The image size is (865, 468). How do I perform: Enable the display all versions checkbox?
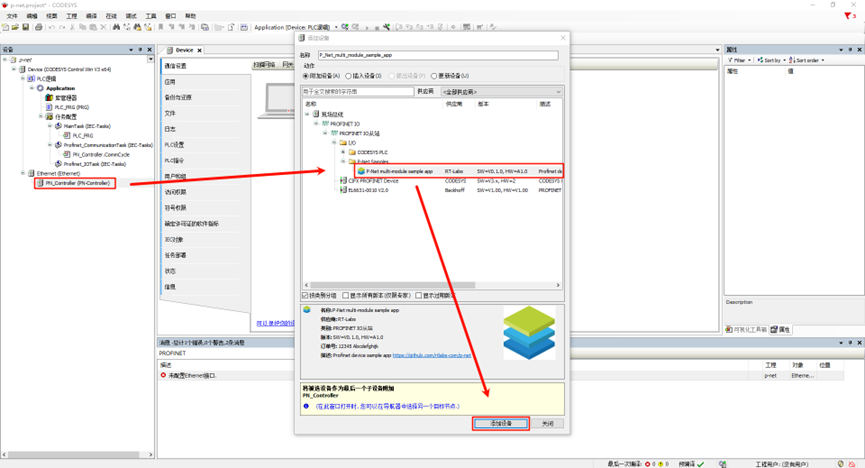(346, 296)
